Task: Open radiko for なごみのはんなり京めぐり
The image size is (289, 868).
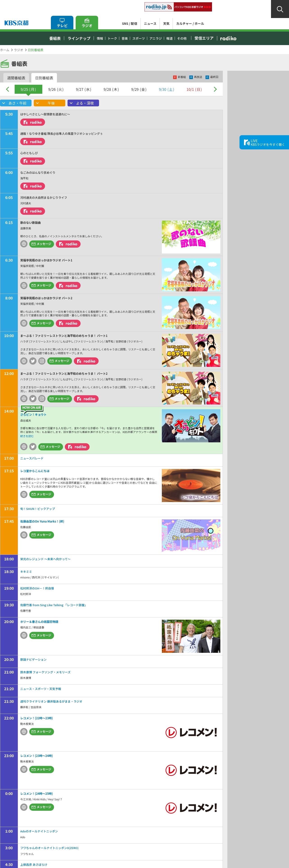Action: point(33,186)
